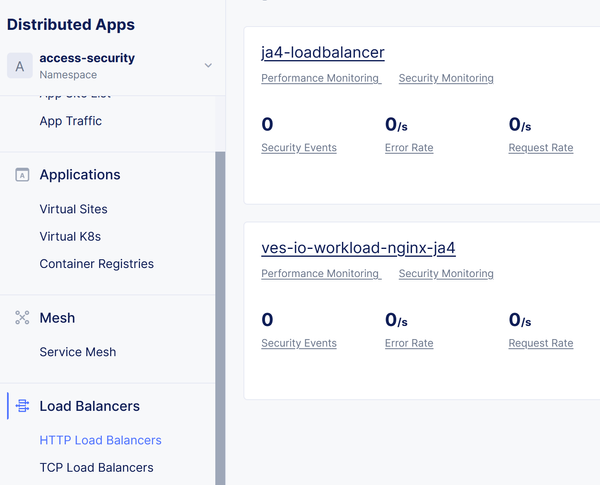600x485 pixels.
Task: Open Security Monitoring for ves-io-workload-nginx-ja4
Action: click(445, 273)
